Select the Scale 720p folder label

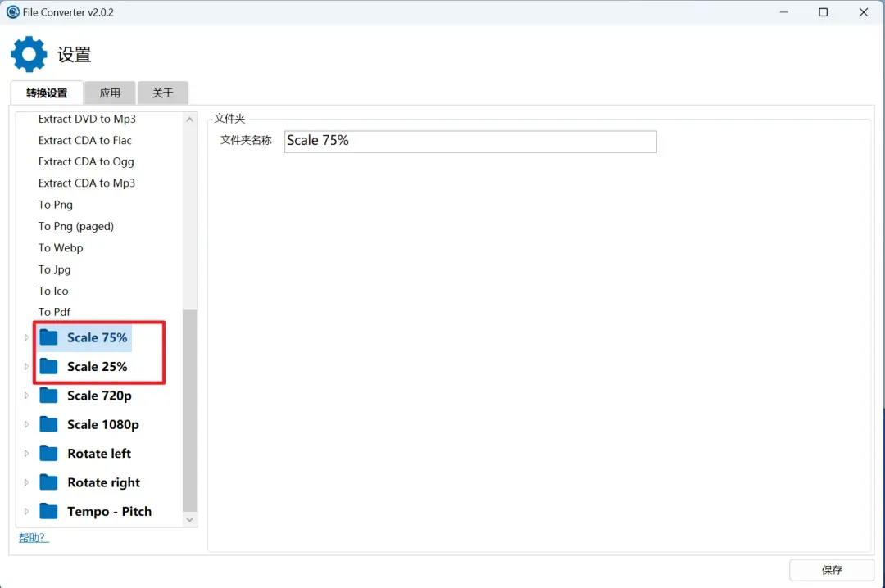pyautogui.click(x=99, y=396)
